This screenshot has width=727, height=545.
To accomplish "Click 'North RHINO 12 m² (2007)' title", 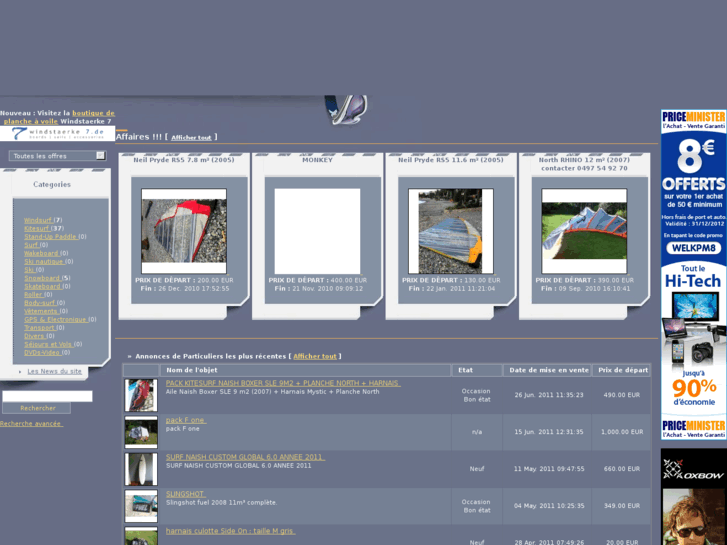I will click(584, 160).
